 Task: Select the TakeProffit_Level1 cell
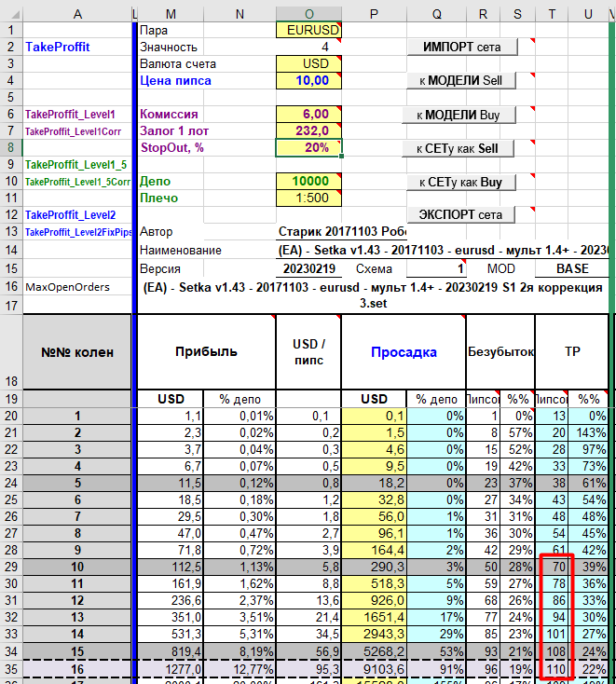point(77,114)
